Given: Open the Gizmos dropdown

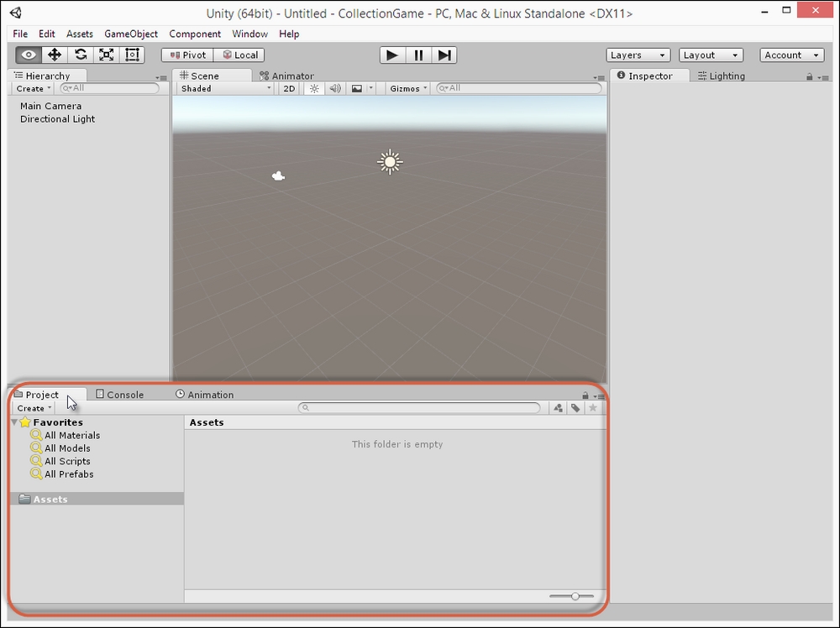Looking at the screenshot, I should click(407, 88).
